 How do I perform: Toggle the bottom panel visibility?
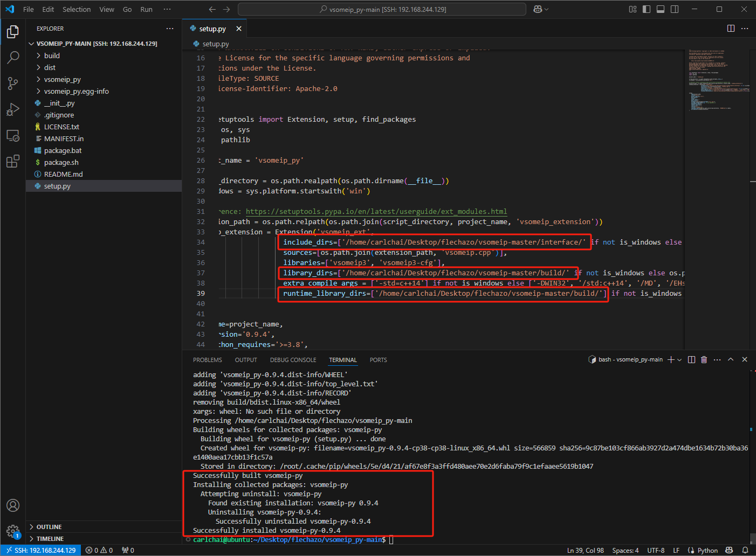point(661,9)
